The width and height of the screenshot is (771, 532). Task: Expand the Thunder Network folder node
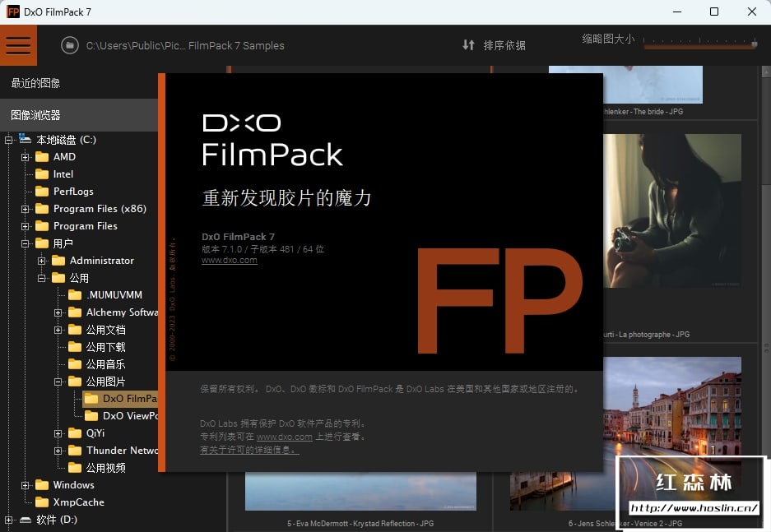point(58,451)
